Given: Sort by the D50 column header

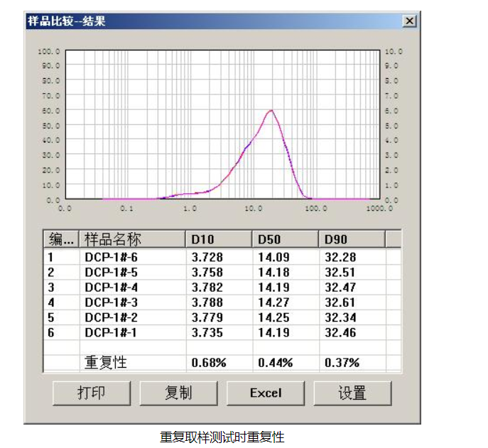Looking at the screenshot, I should [285, 239].
